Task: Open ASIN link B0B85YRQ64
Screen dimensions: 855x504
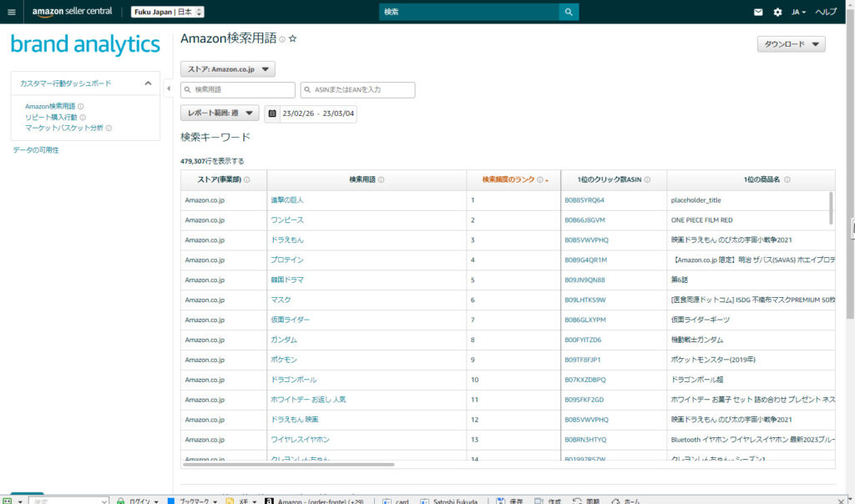Action: click(x=584, y=200)
